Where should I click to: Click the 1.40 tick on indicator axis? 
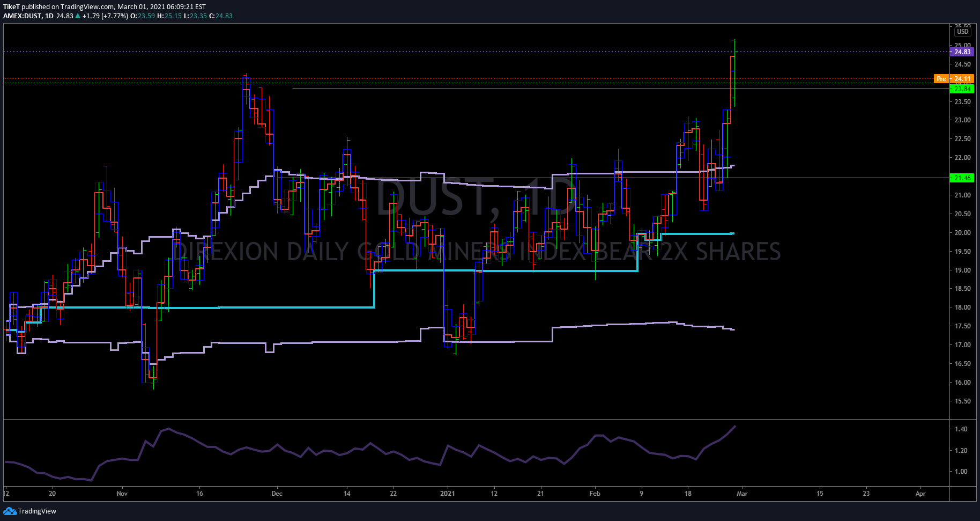coord(961,429)
